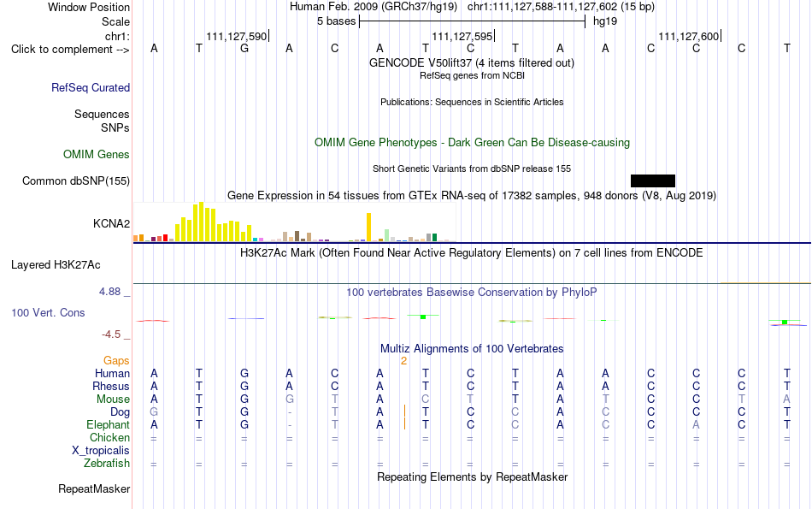Select the Layered H3K27Ac track label
Image resolution: width=812 pixels, height=509 pixels.
56,265
